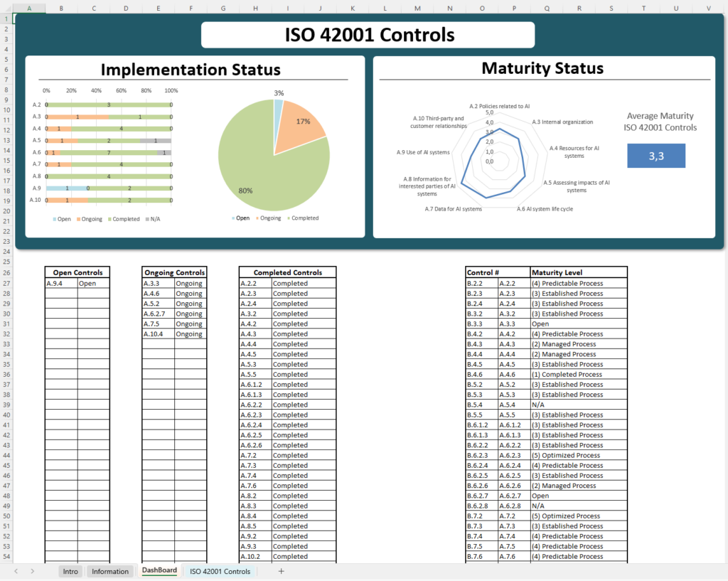The height and width of the screenshot is (581, 728).
Task: Switch to the Intro sheet tab
Action: click(x=70, y=571)
